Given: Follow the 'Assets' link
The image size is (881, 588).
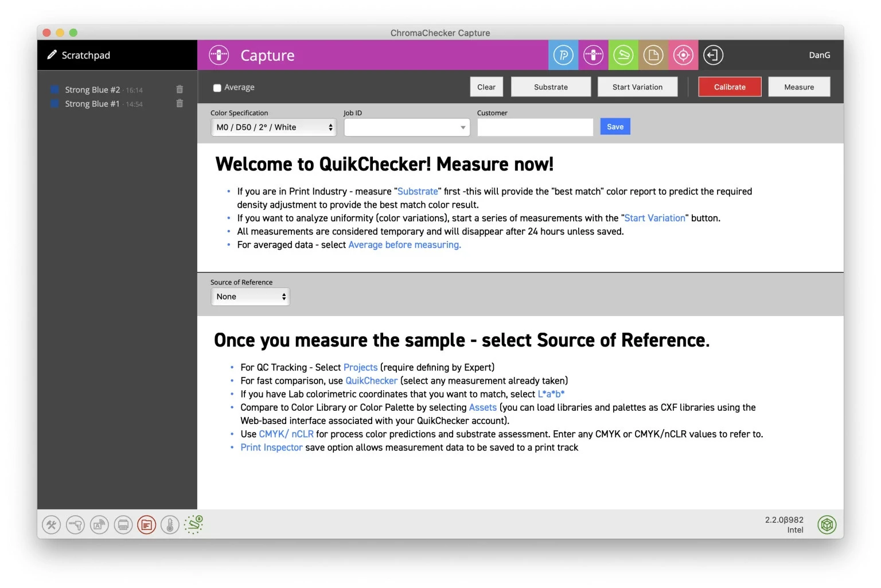Looking at the screenshot, I should coord(482,407).
